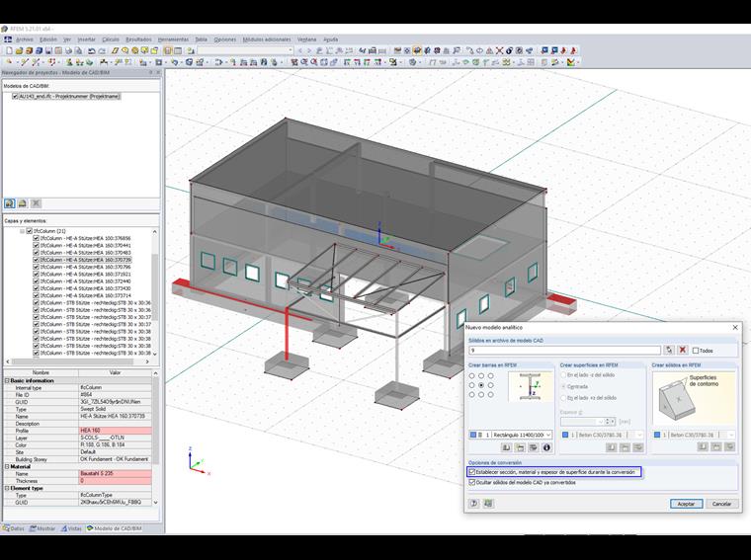The width and height of the screenshot is (751, 560).
Task: Click the red X clear-selection icon in dialog
Action: click(x=682, y=350)
